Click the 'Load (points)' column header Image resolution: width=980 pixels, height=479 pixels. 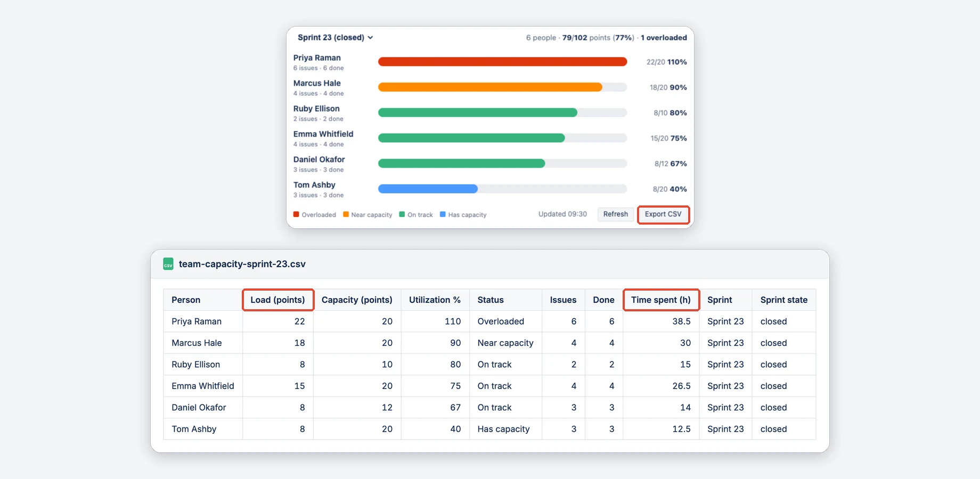coord(277,300)
